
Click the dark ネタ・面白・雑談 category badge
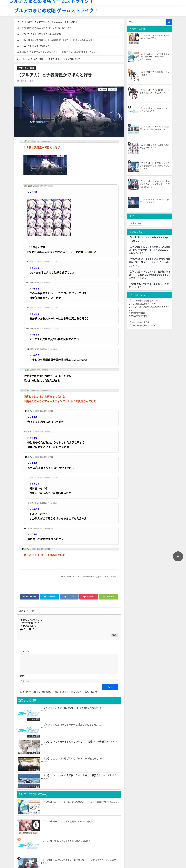[26, 68]
